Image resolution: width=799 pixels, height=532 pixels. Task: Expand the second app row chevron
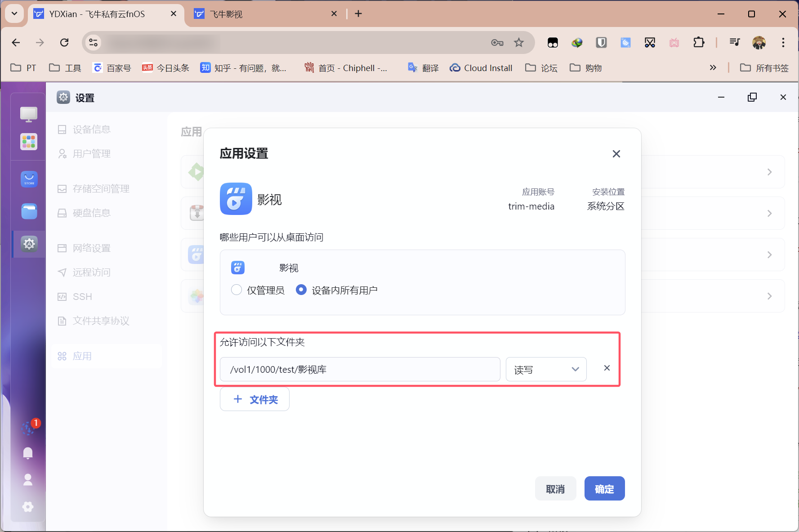[769, 213]
